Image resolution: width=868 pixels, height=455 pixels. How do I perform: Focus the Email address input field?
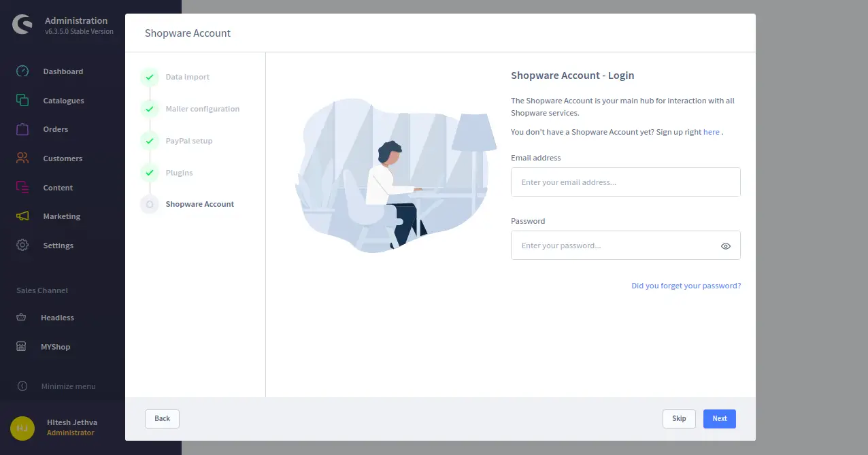(626, 182)
